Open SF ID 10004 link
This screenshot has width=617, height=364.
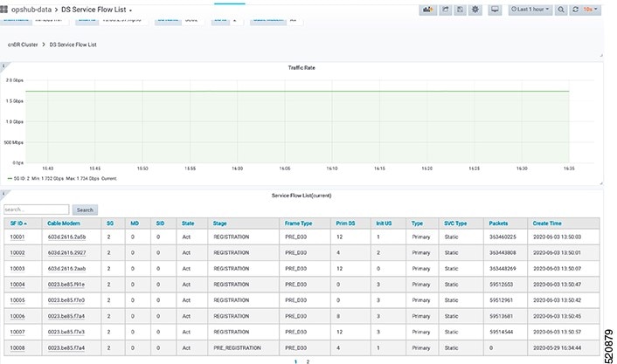tap(17, 285)
